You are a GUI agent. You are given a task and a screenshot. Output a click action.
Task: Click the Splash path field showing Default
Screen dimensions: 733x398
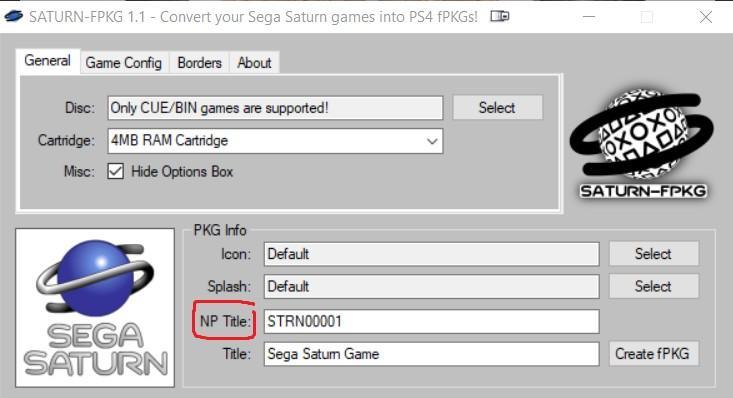[x=431, y=286]
